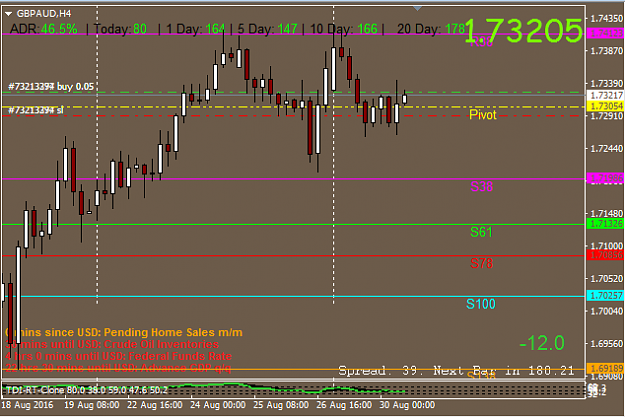
Task: Click 1.73390 on the price axis
Action: [606, 84]
